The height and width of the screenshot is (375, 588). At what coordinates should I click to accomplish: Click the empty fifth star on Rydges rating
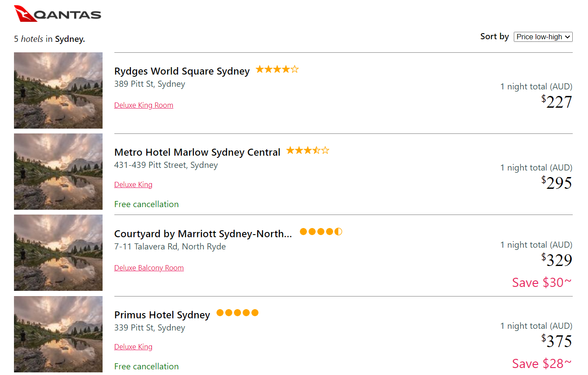tap(295, 69)
